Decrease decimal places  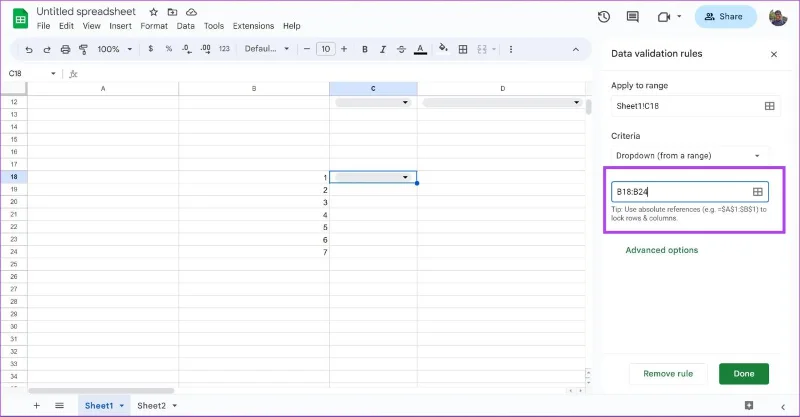187,49
